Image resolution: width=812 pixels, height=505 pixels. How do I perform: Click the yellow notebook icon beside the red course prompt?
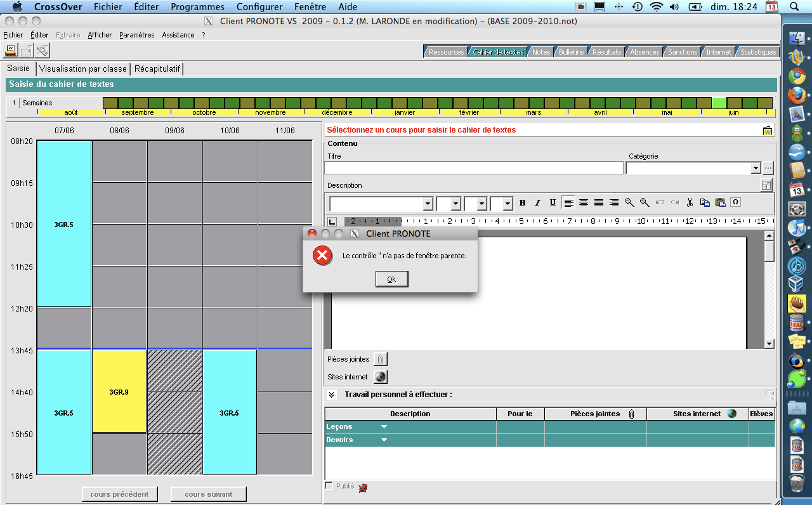point(768,131)
